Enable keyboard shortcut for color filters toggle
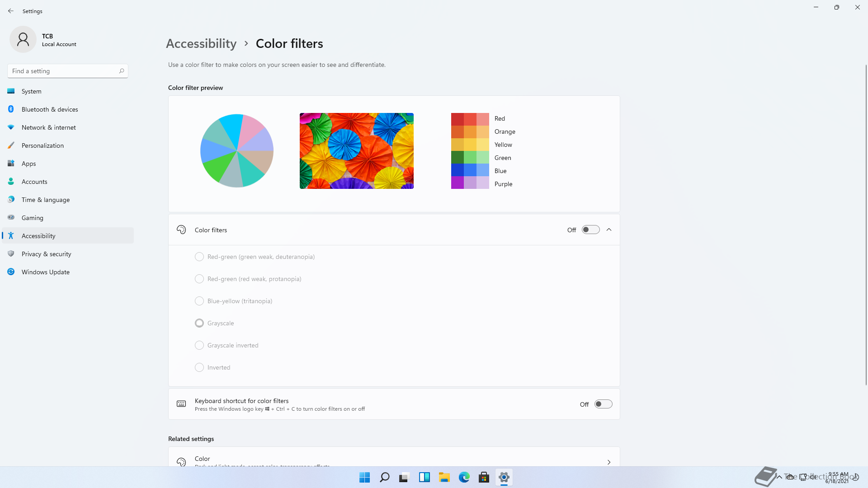 [x=603, y=404]
